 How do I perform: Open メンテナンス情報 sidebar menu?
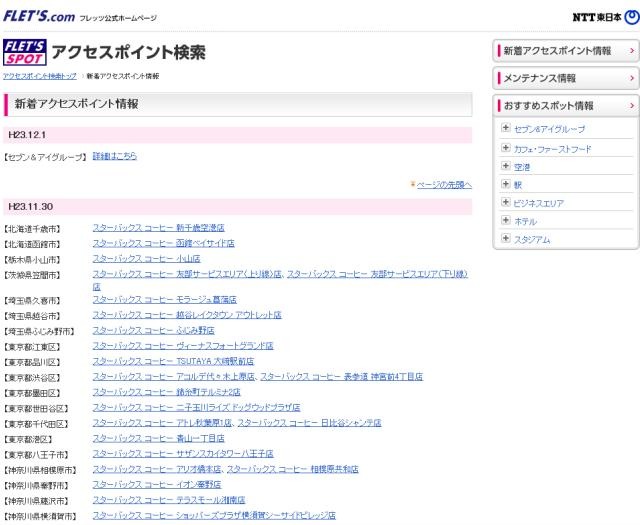566,78
